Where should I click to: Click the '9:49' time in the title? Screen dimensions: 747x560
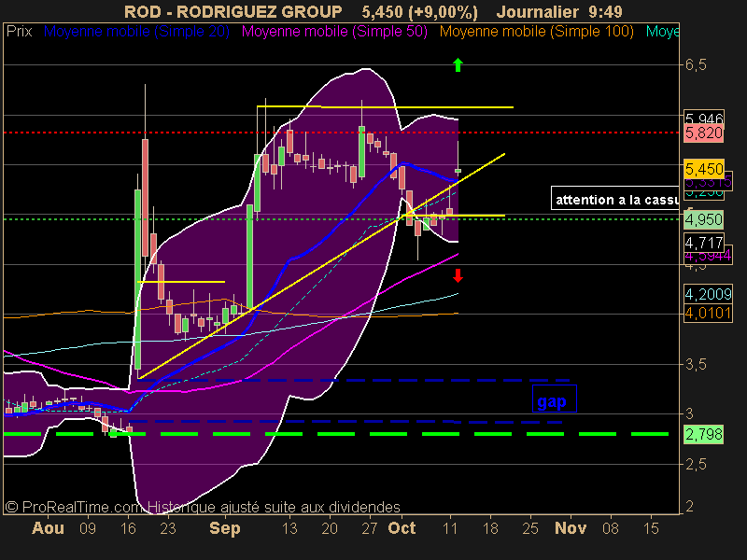click(605, 11)
